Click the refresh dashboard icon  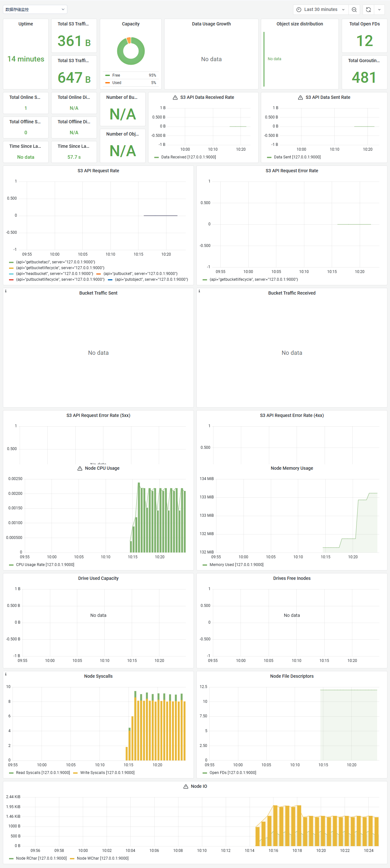(368, 10)
